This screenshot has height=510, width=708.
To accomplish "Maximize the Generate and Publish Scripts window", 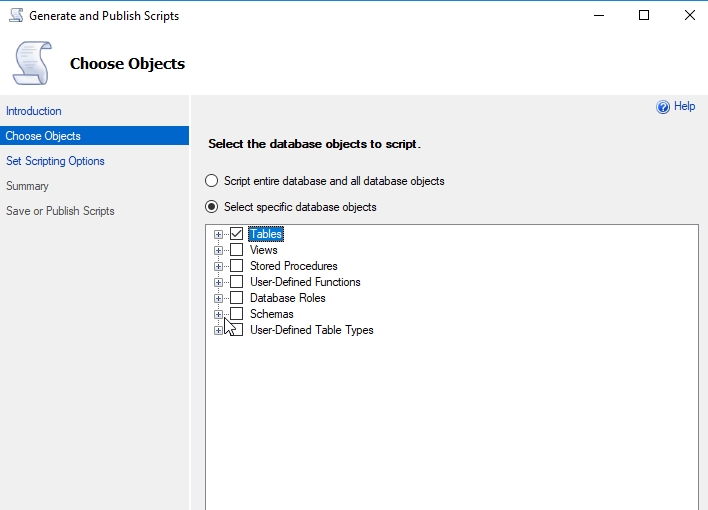I will tap(644, 15).
